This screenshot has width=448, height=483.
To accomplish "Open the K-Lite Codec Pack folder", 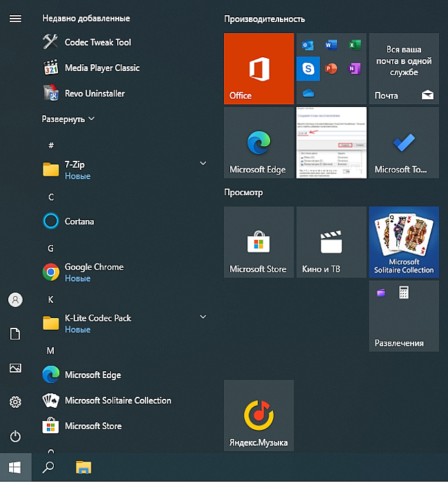I will 124,323.
